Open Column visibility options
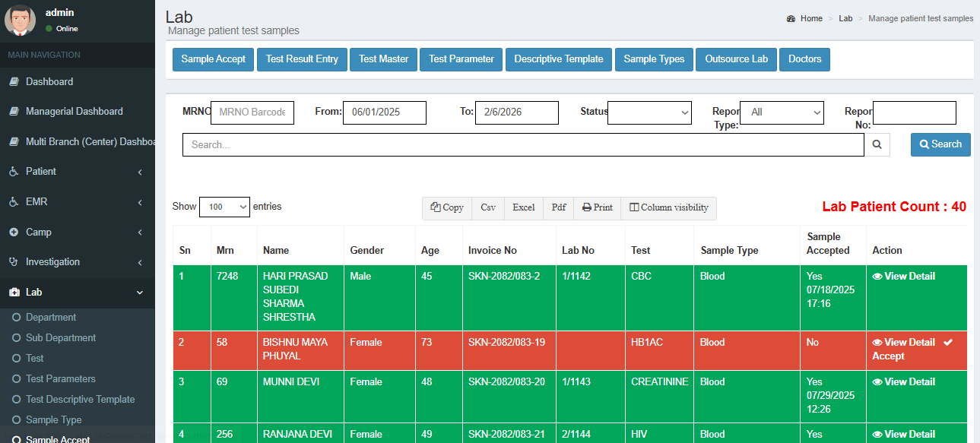The height and width of the screenshot is (443, 980). [x=668, y=207]
